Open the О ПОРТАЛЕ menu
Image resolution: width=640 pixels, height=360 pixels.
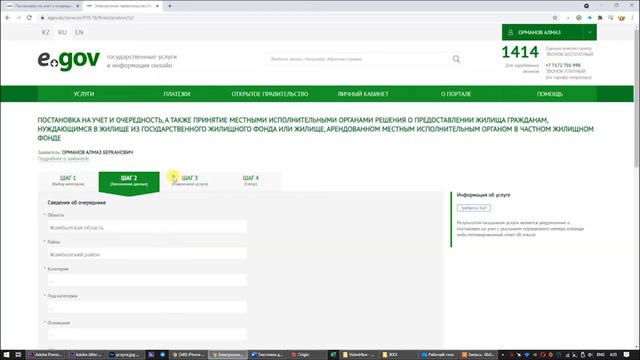(456, 94)
